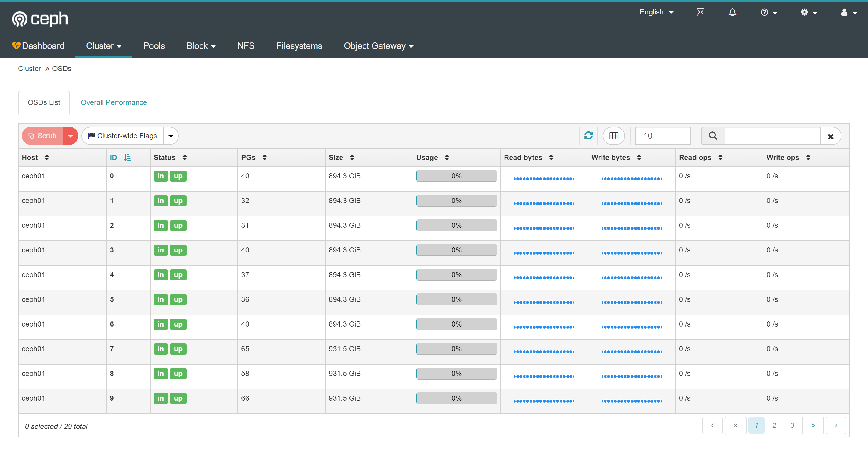Toggle table columns grid icon
The height and width of the screenshot is (476, 868).
click(x=614, y=136)
